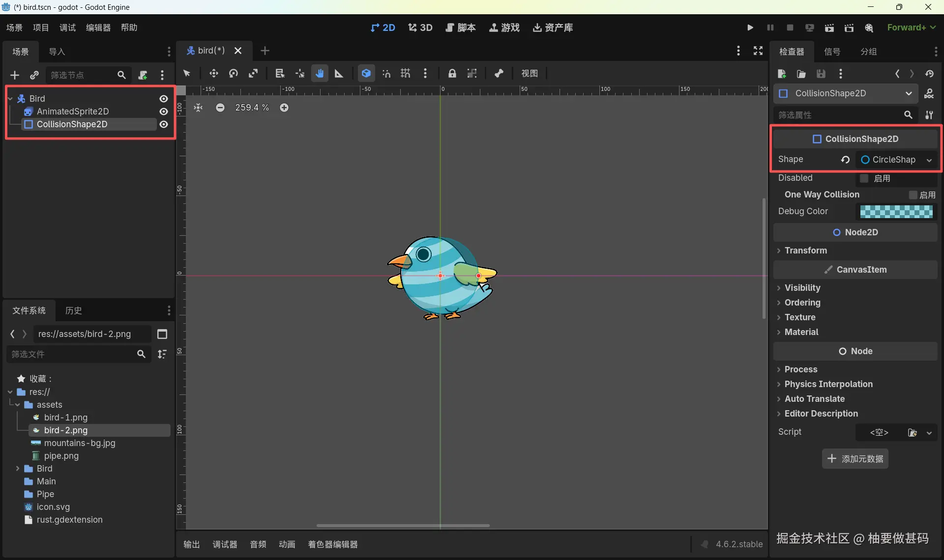The width and height of the screenshot is (944, 560).
Task: Select the Move tool in the 2D toolbar
Action: pos(214,73)
